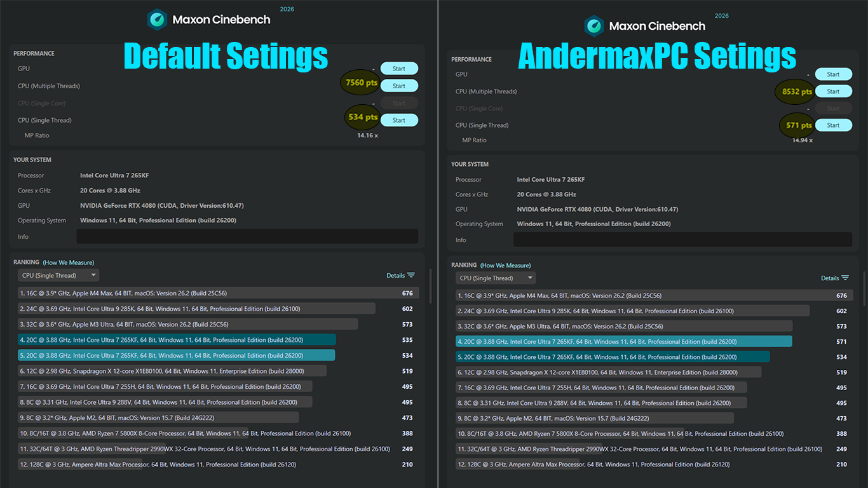Select the Core Ultra 7 265KF row scoring 571
The height and width of the screenshot is (488, 868).
(653, 341)
